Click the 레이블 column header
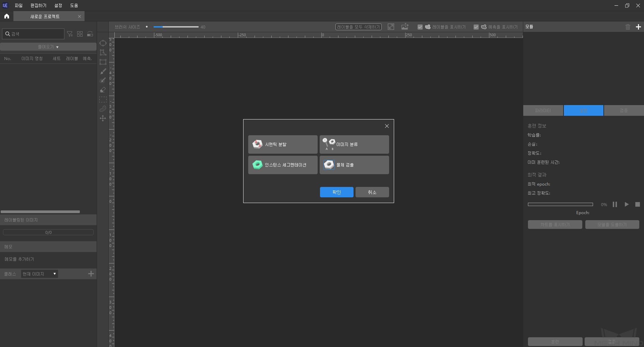Viewport: 644px width, 347px height. (x=72, y=59)
